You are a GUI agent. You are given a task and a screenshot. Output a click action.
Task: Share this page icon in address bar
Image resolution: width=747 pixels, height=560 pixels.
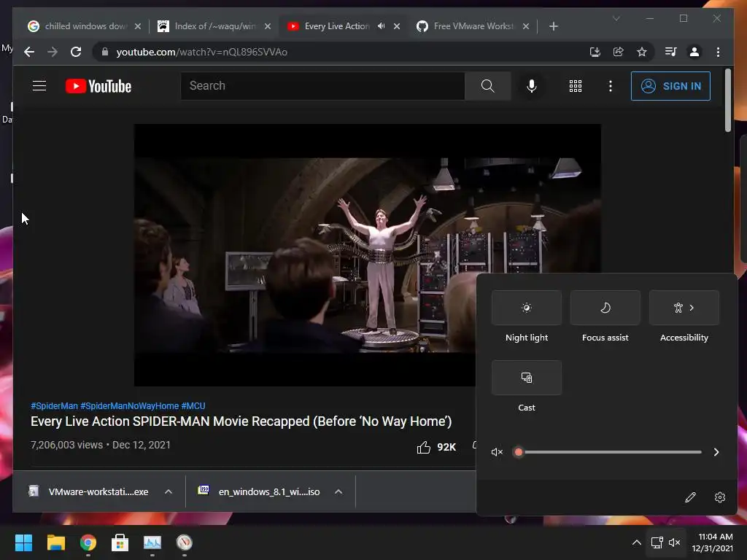point(619,52)
